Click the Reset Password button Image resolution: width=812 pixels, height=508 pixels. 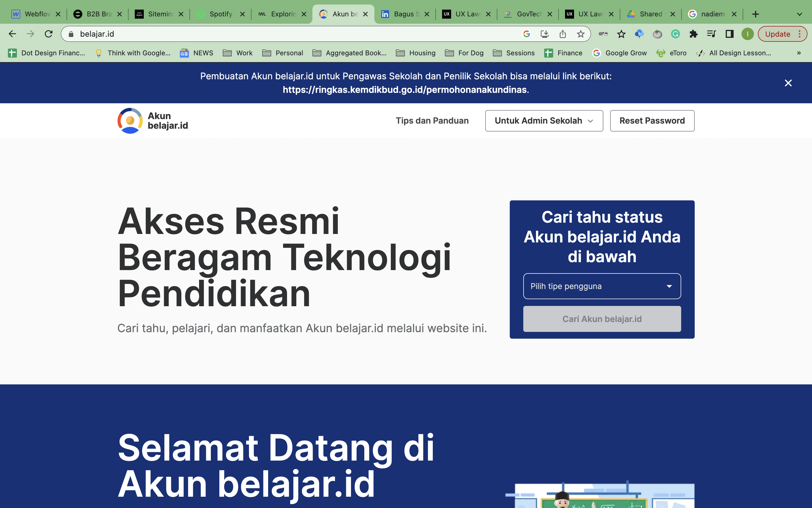tap(652, 121)
